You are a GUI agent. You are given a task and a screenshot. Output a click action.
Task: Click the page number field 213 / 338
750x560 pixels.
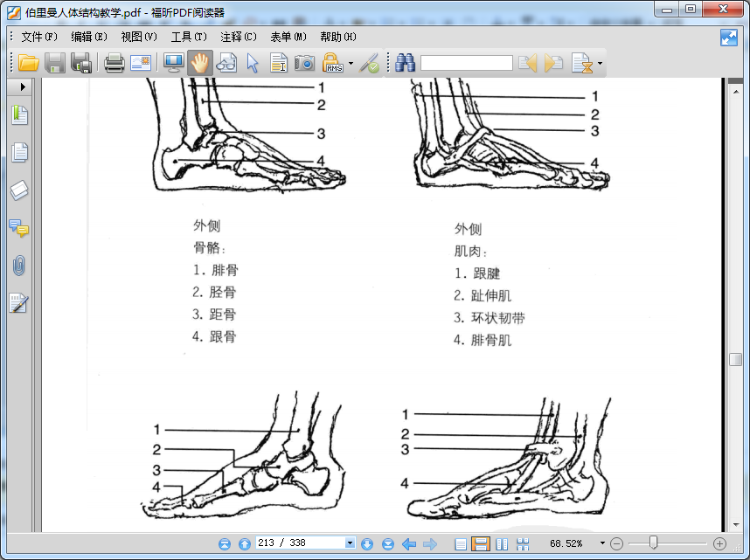[301, 543]
